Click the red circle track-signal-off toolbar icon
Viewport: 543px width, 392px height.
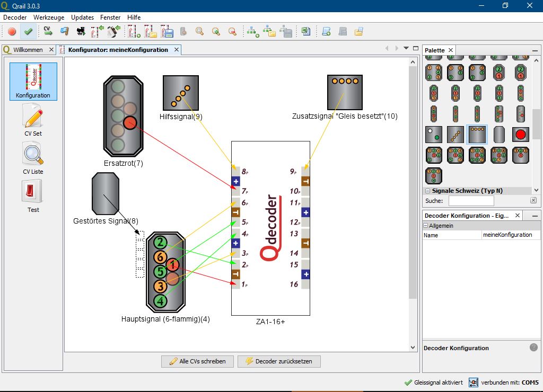coord(12,31)
